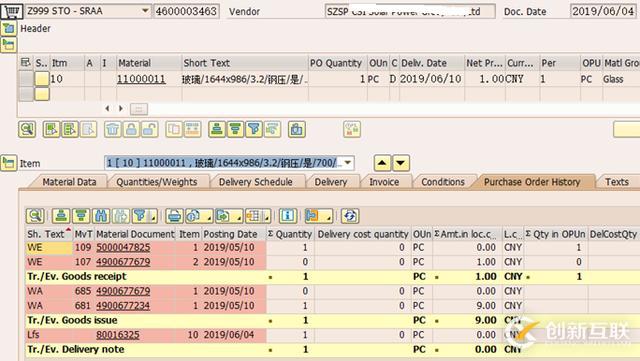Switch to the Delivery Schedule tab
Viewport: 640px width, 361px height.
(256, 182)
